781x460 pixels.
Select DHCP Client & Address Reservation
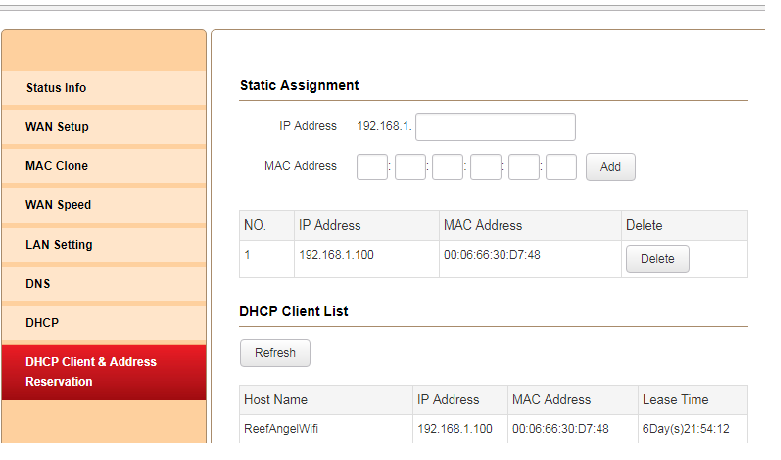pyautogui.click(x=104, y=372)
